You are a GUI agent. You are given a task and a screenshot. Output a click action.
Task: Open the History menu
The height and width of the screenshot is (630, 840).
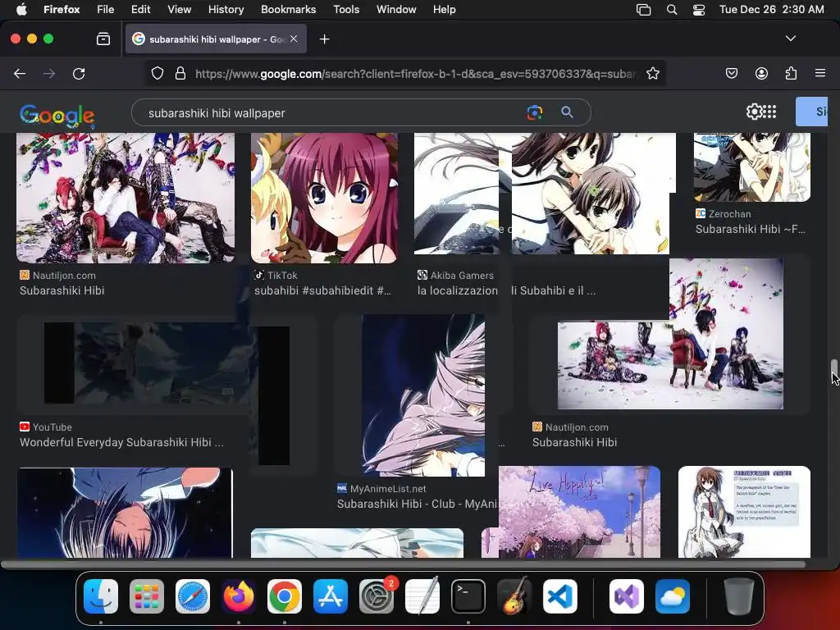click(x=226, y=9)
